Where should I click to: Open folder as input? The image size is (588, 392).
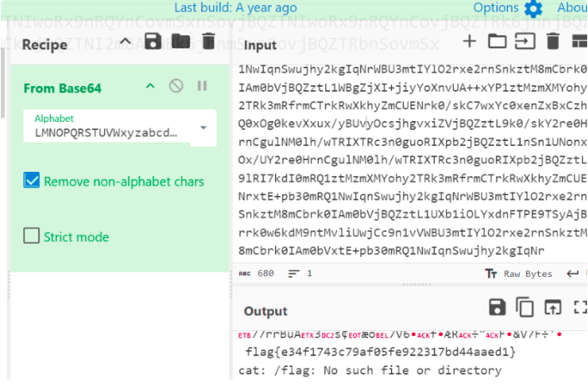pyautogui.click(x=497, y=41)
